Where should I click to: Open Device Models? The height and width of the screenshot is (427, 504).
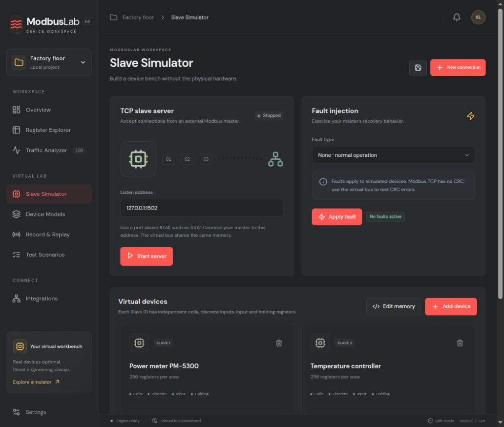(49, 214)
